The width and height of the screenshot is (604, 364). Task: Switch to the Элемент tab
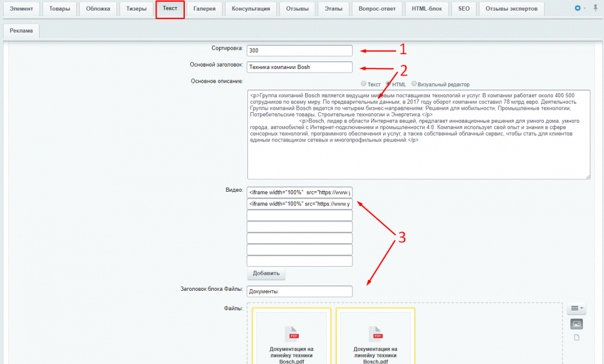click(x=21, y=8)
